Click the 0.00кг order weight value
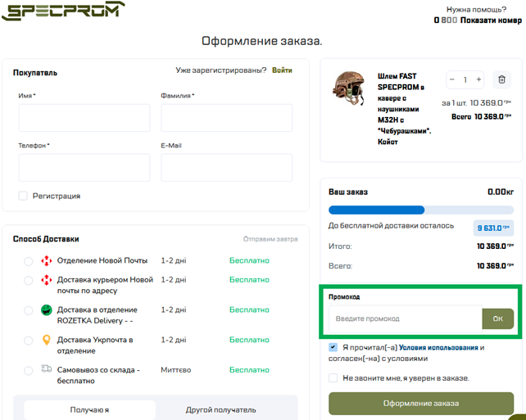 coord(501,192)
